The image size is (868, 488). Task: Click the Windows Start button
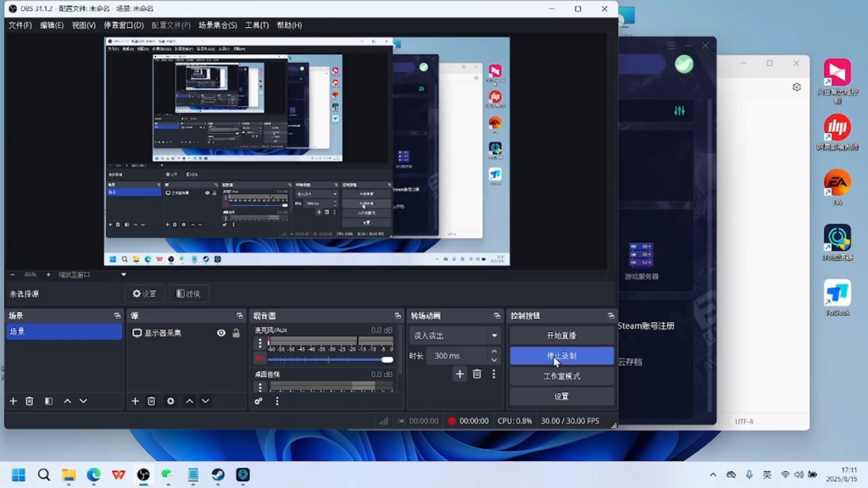click(x=19, y=474)
